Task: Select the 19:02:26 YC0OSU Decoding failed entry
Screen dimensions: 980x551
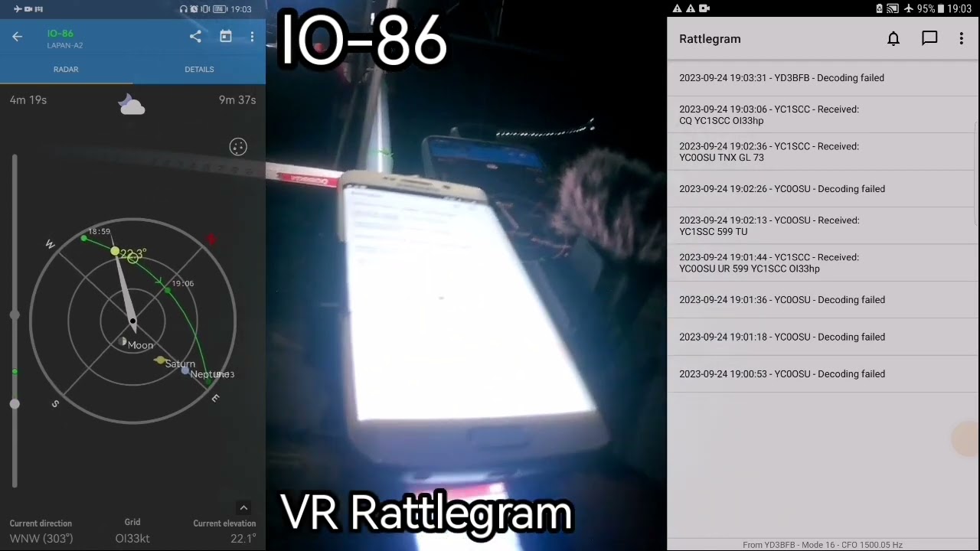Action: coord(823,189)
